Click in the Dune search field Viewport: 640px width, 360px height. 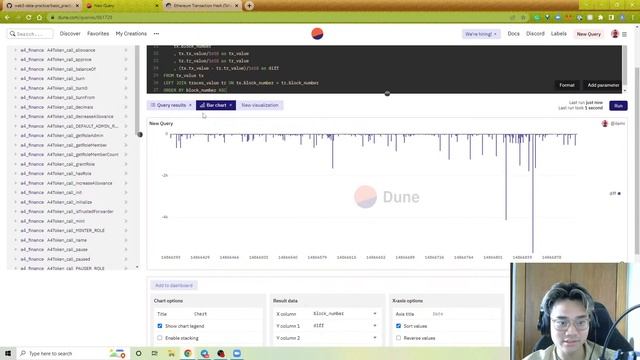[31, 34]
